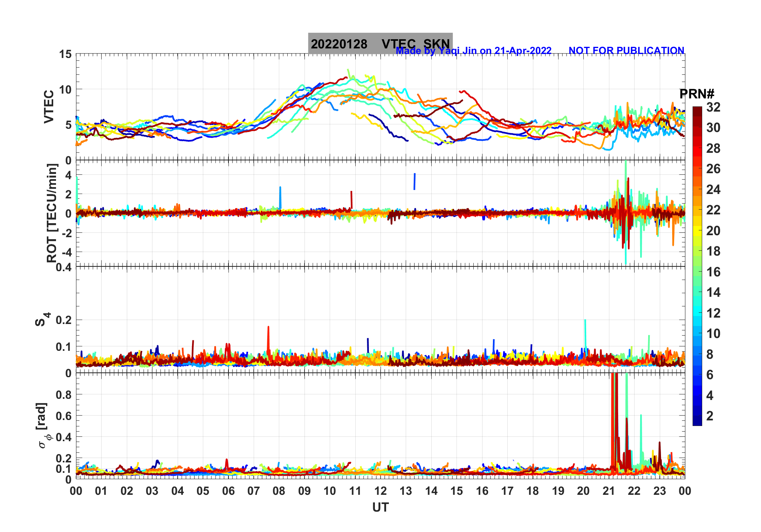
Task: Click colorbar tick label 8
Action: point(710,354)
